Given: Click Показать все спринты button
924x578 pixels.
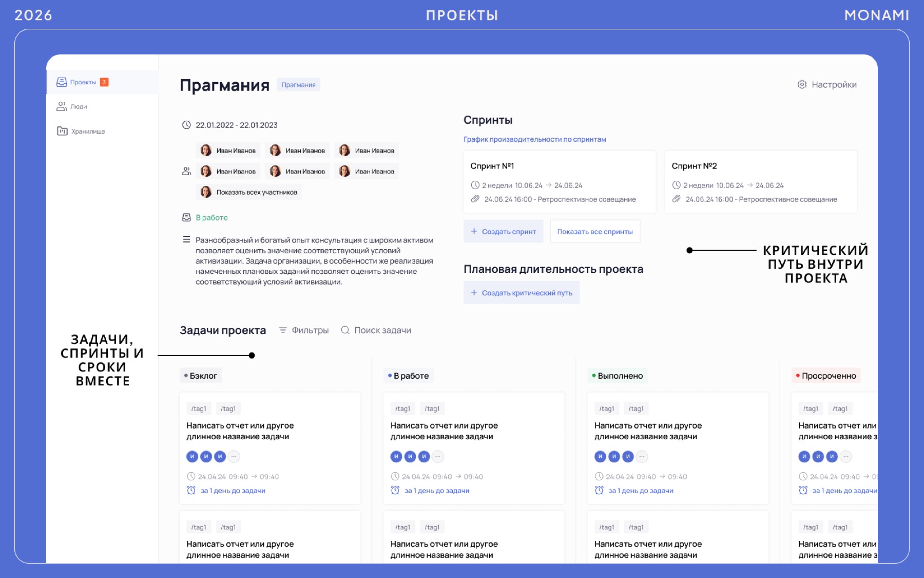Looking at the screenshot, I should (x=595, y=231).
